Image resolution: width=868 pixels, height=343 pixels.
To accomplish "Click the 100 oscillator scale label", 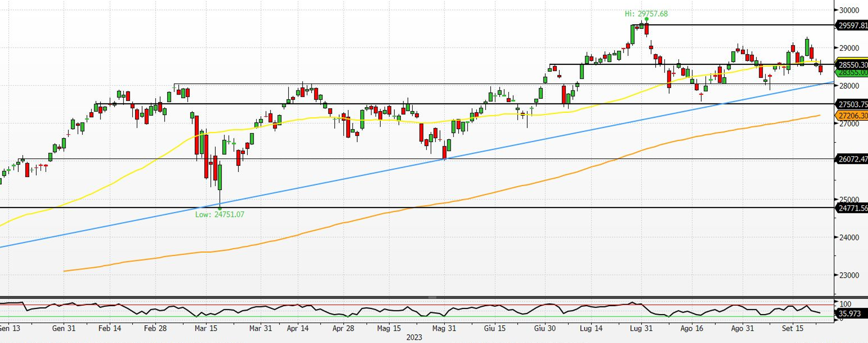I will tap(845, 304).
